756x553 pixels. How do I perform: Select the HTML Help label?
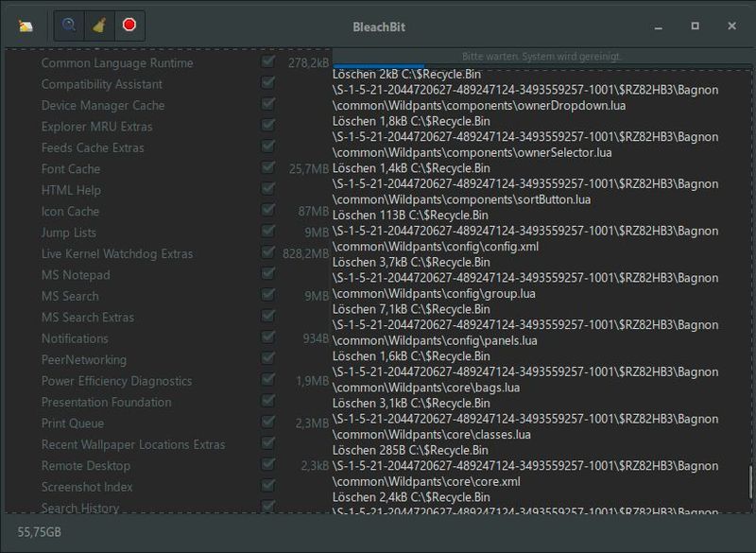[72, 190]
